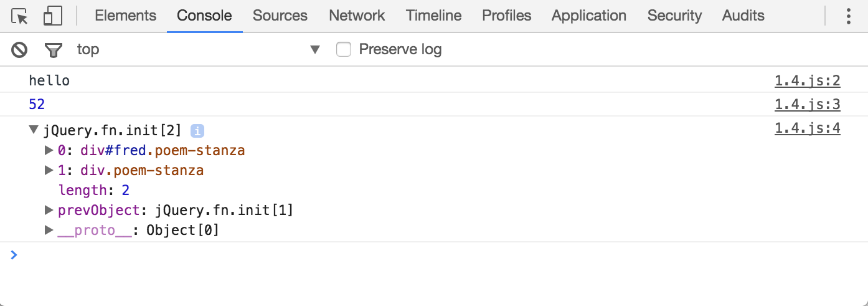Open the 1.4.js:4 source link
The image size is (868, 306).
(x=808, y=128)
